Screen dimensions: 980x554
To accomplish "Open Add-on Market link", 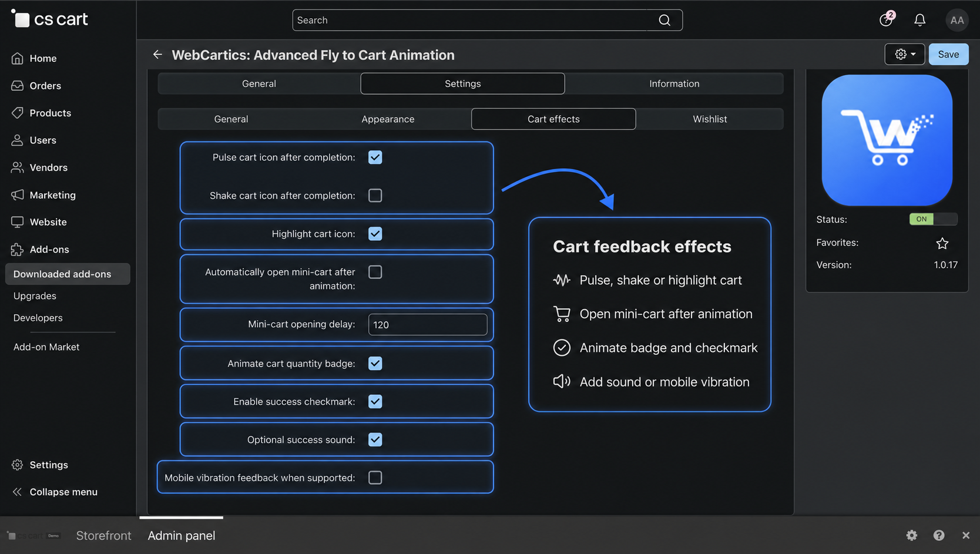I will coord(46,347).
